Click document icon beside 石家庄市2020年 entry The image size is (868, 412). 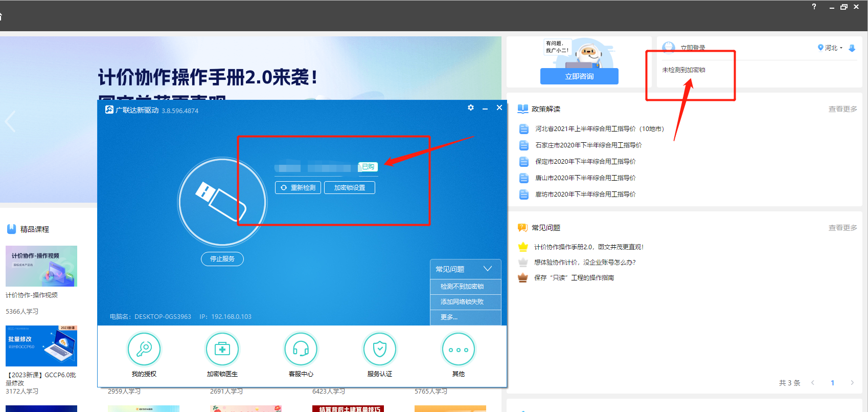(523, 145)
